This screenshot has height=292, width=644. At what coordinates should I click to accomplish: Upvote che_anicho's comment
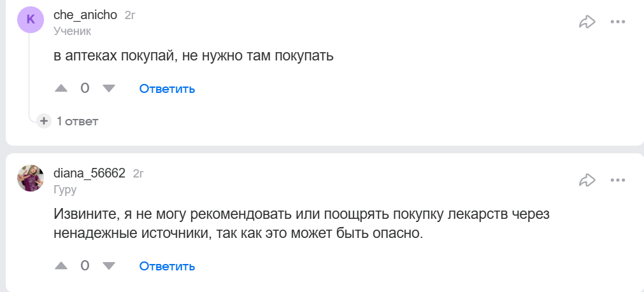pyautogui.click(x=61, y=88)
